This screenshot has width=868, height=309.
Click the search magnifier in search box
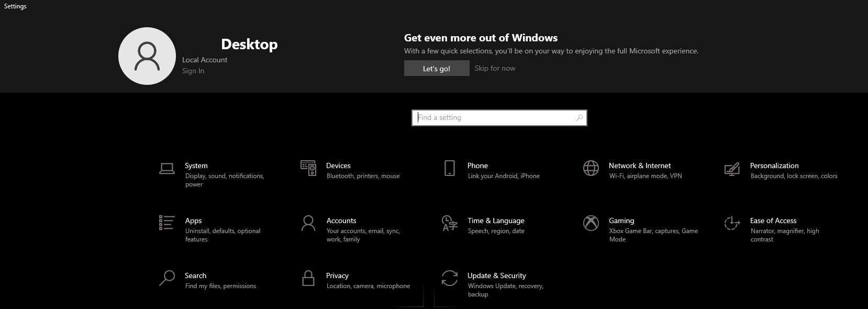(x=579, y=118)
